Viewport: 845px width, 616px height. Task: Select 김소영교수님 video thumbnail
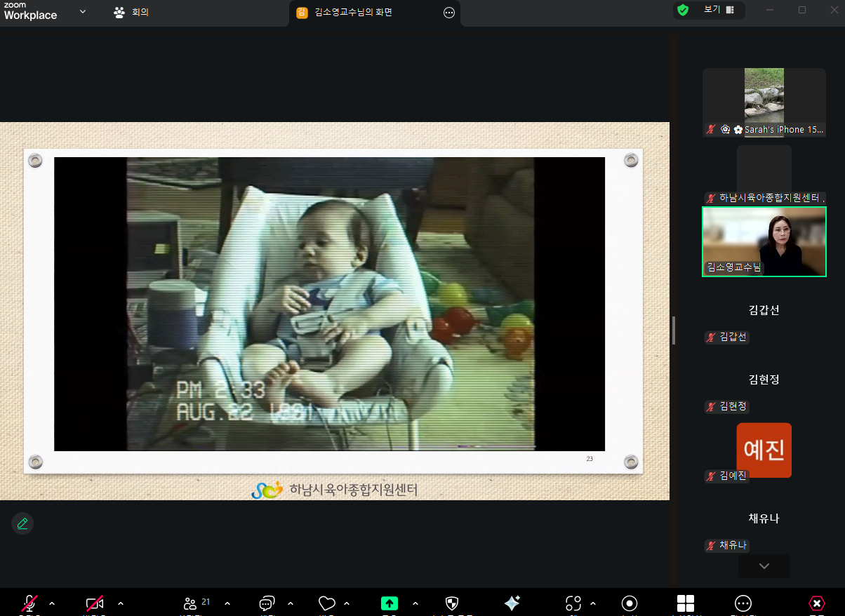[764, 242]
